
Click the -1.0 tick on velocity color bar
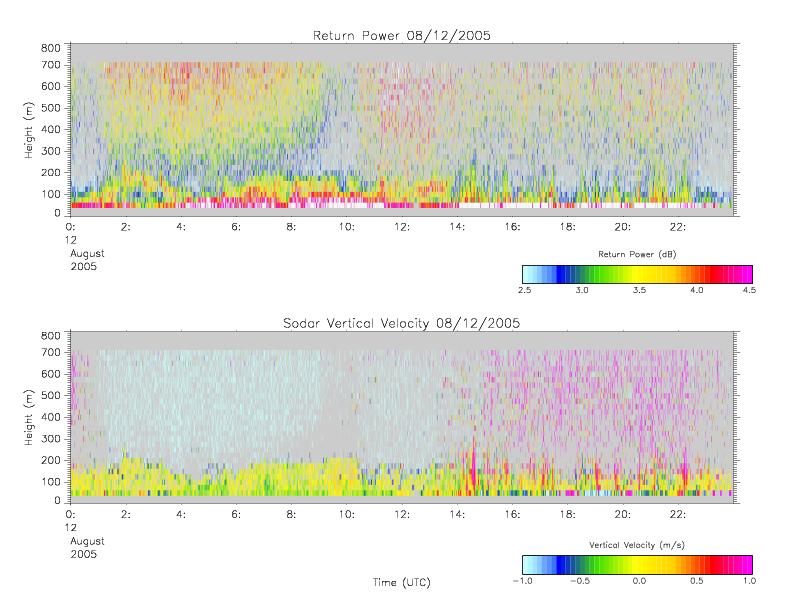click(x=522, y=581)
